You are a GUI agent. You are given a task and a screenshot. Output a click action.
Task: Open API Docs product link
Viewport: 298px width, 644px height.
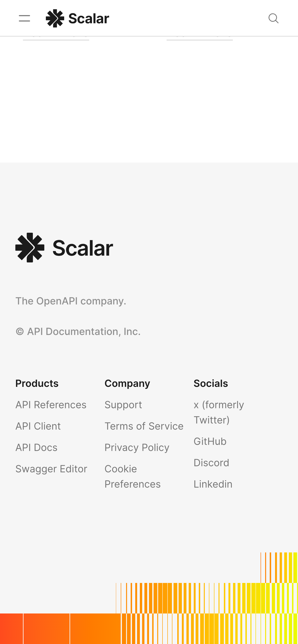click(x=36, y=447)
